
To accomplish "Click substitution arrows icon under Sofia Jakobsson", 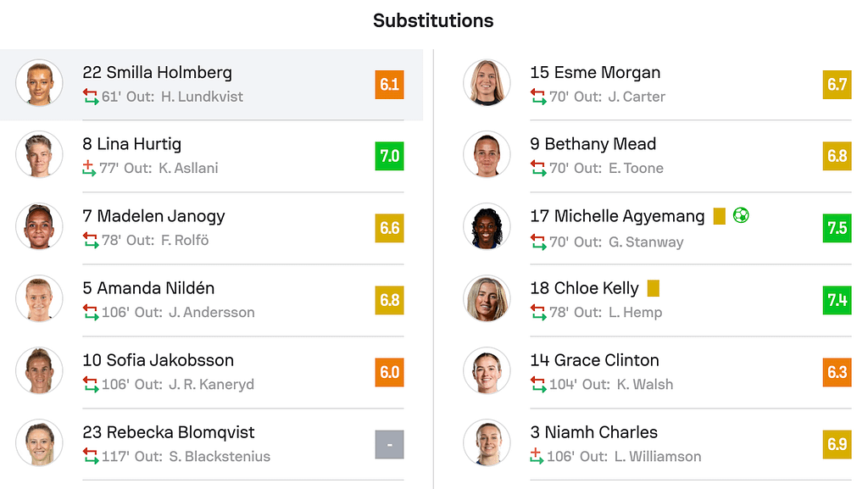I will (x=90, y=385).
